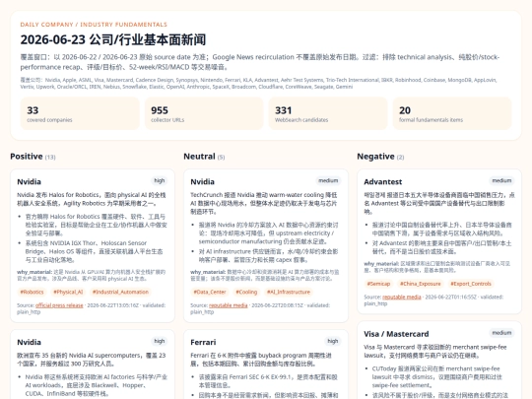Click the Nvidia title in warm-water cooling card
Image resolution: width=532 pixels, height=399 pixels.
pyautogui.click(x=203, y=182)
